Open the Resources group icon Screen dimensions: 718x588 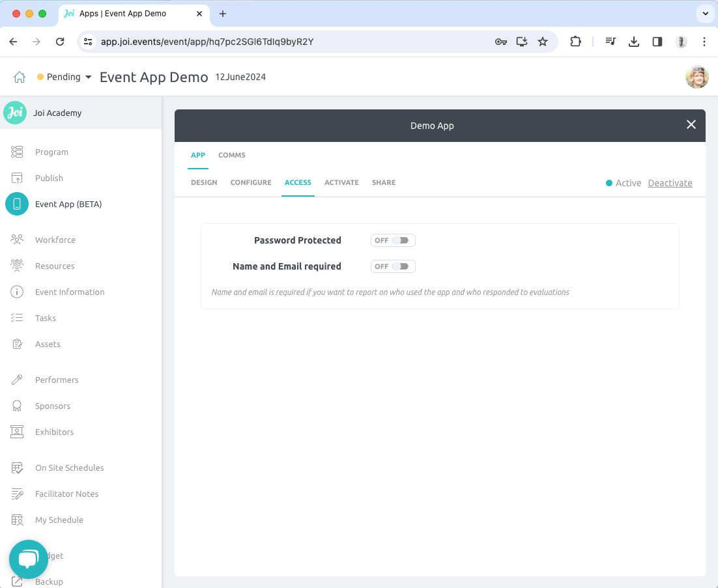click(x=17, y=266)
